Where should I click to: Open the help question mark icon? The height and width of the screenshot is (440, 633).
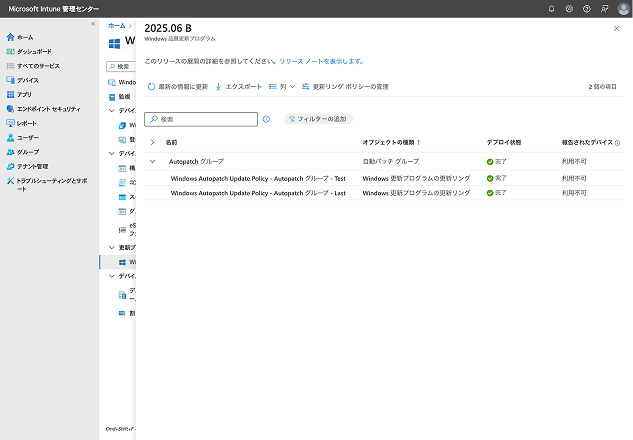587,8
